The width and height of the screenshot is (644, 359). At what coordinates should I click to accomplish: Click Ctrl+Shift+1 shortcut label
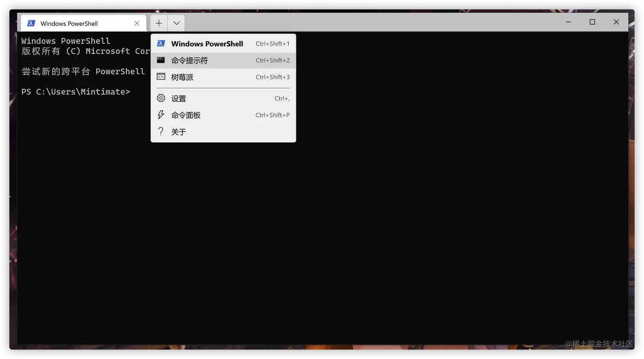point(273,44)
